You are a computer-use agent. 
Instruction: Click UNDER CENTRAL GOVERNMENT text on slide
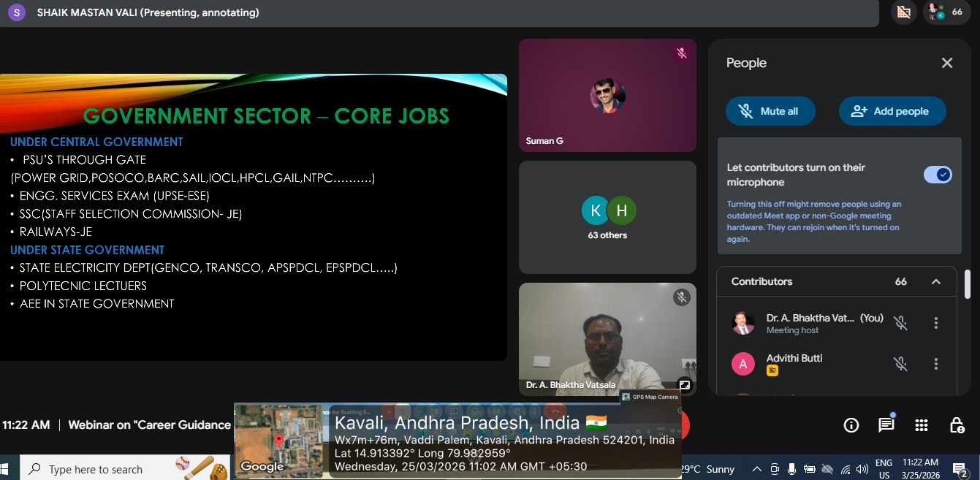tap(96, 142)
